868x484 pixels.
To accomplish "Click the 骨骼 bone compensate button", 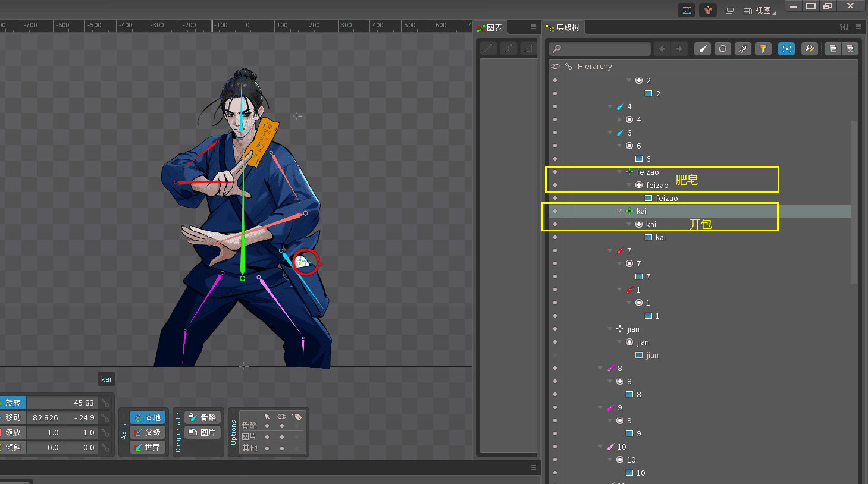I will click(202, 417).
